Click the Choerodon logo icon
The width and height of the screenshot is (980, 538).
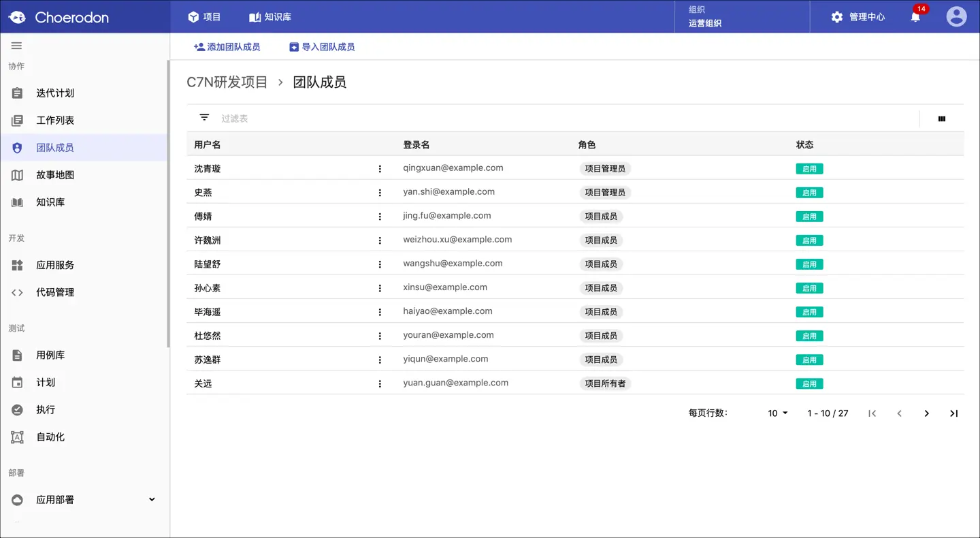coord(17,17)
